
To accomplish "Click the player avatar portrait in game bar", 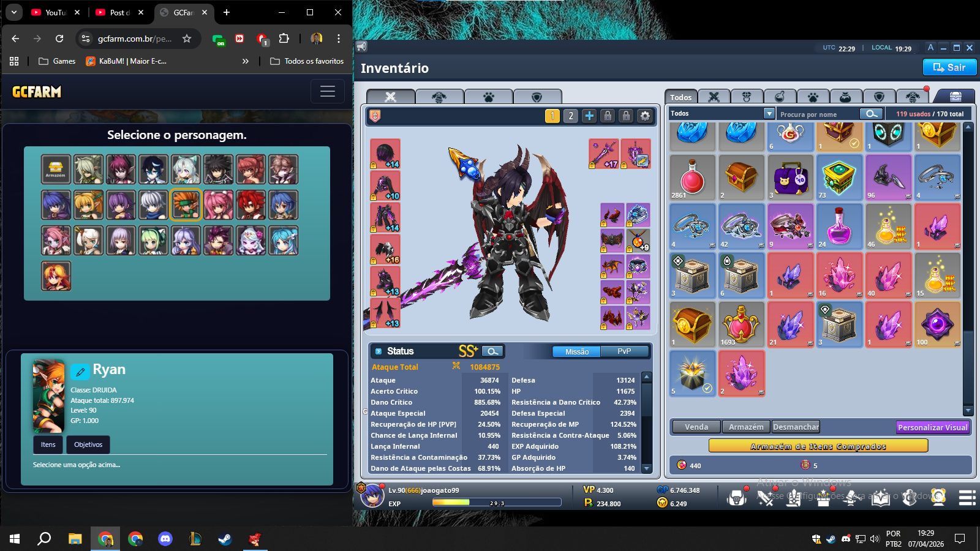I will [372, 495].
